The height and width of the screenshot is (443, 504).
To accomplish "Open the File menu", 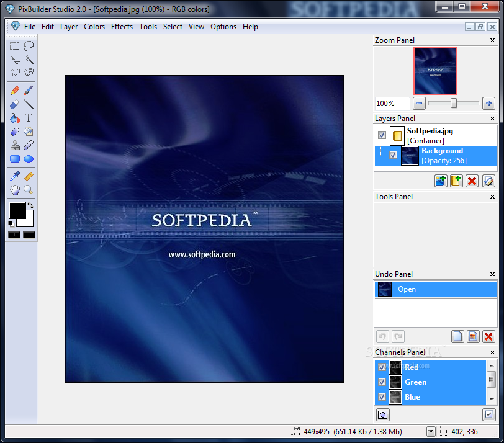I will tap(30, 27).
